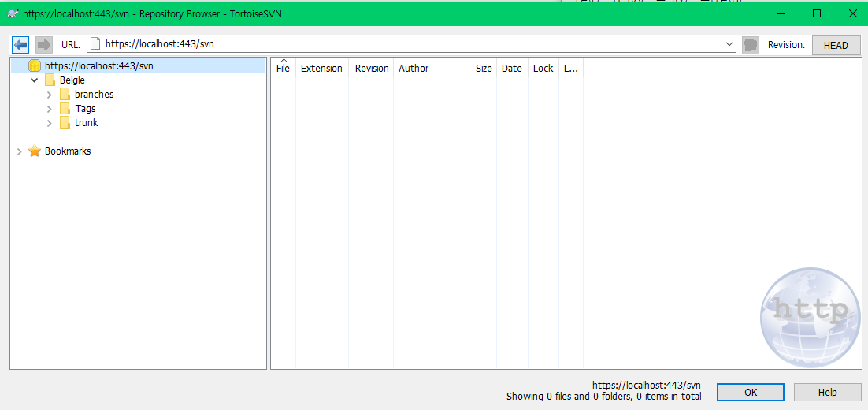The height and width of the screenshot is (410, 868).
Task: Click the 'URL:' label
Action: 71,44
